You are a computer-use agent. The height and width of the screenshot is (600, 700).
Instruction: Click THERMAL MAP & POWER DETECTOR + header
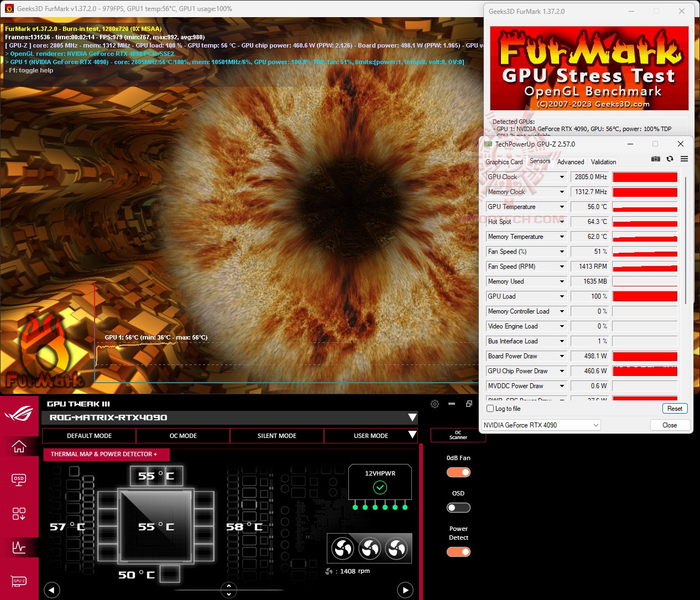(106, 455)
